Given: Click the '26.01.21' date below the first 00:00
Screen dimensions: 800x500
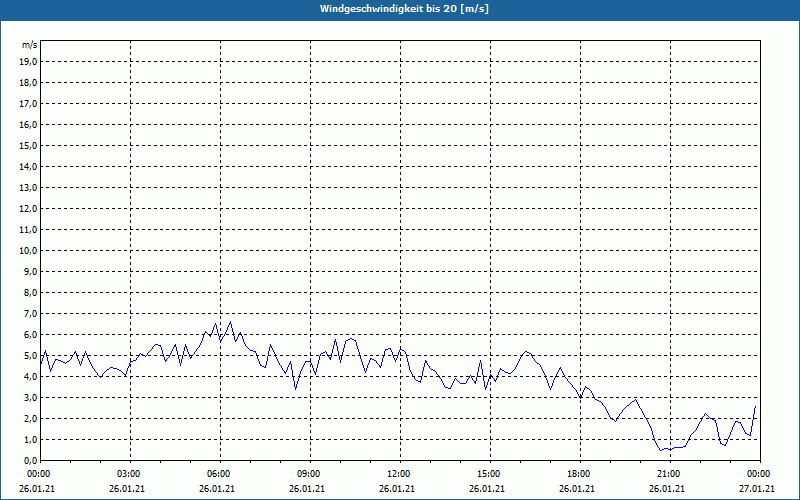Looking at the screenshot, I should pos(37,488).
